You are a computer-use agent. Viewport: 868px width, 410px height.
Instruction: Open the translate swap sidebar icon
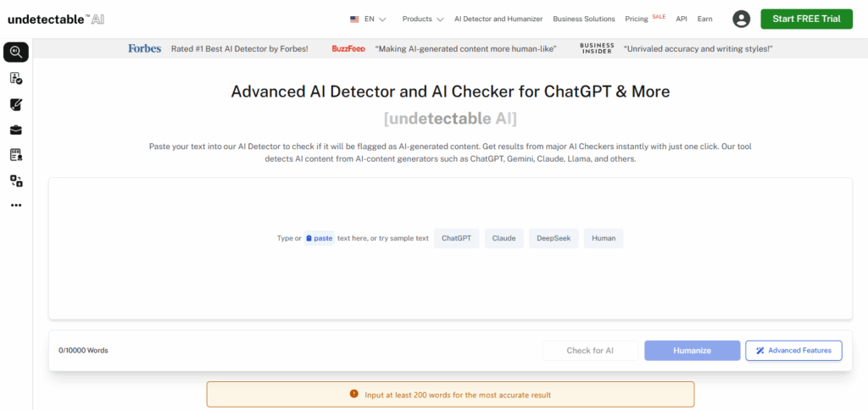pyautogui.click(x=16, y=180)
